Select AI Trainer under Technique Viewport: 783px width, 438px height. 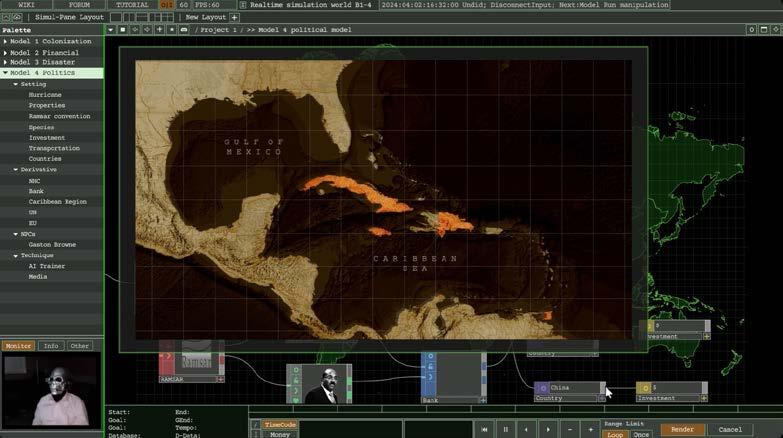(x=46, y=266)
